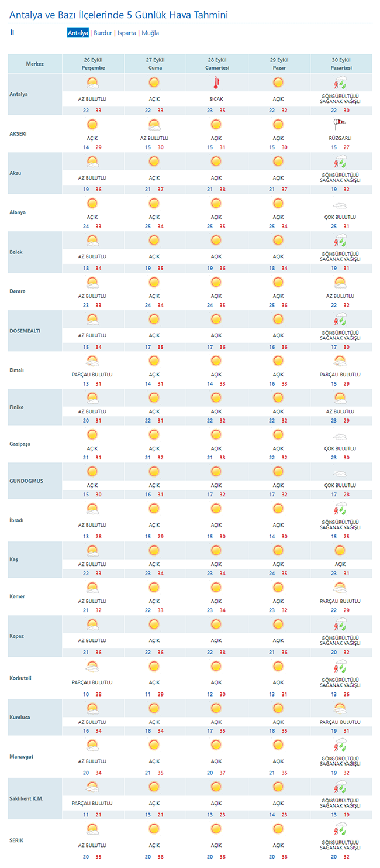Open the Isparta province link

127,33
